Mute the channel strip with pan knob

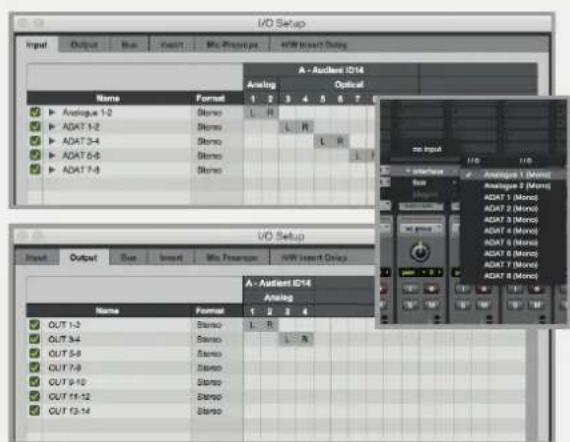[431, 305]
